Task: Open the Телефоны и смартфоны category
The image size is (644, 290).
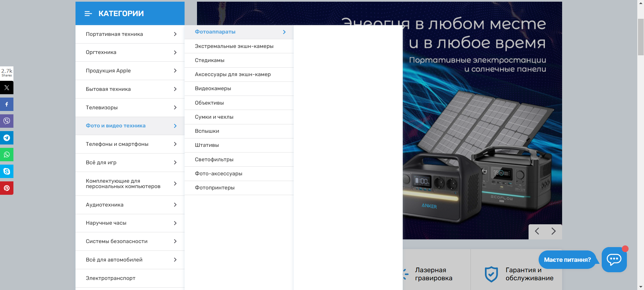Action: 117,144
